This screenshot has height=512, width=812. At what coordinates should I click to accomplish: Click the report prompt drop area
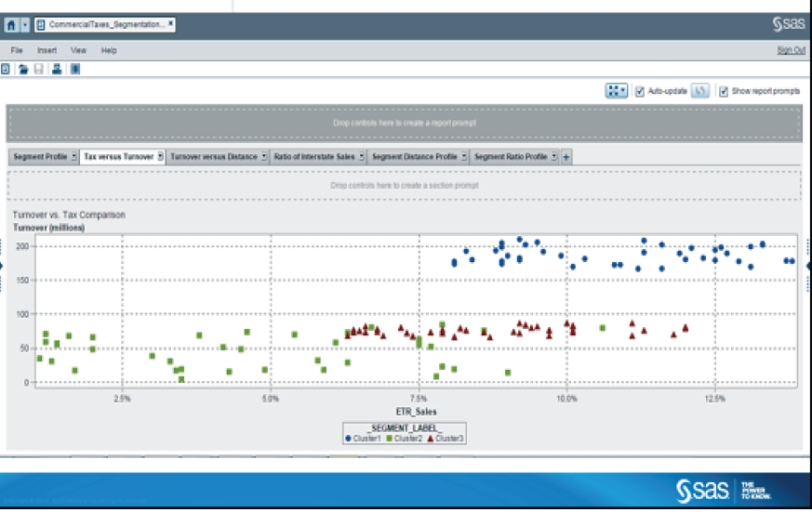[x=405, y=123]
